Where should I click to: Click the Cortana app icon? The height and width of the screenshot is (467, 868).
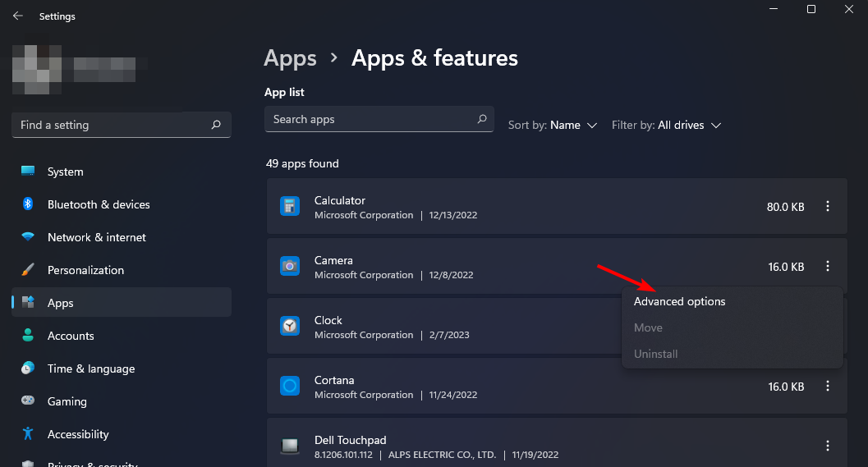[290, 386]
